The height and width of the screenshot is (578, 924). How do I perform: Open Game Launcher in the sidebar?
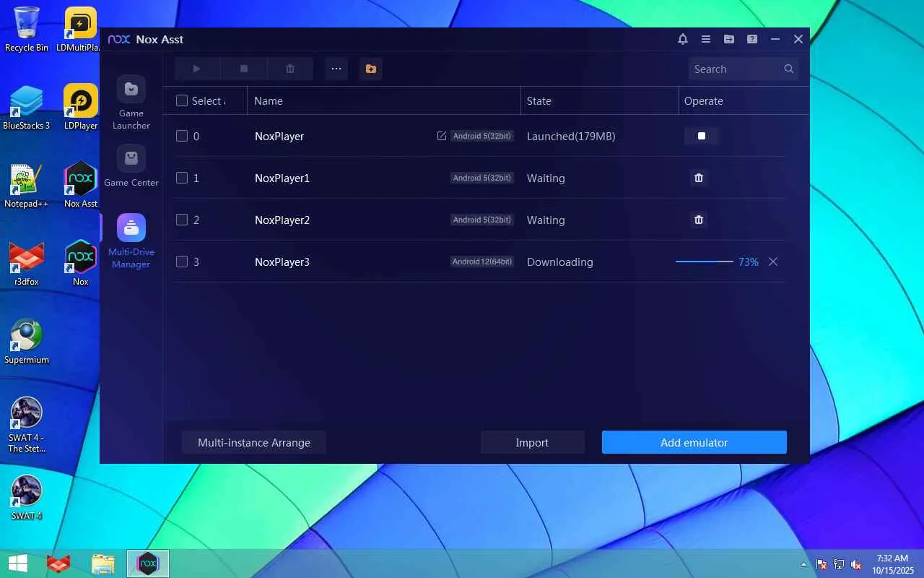pos(131,103)
